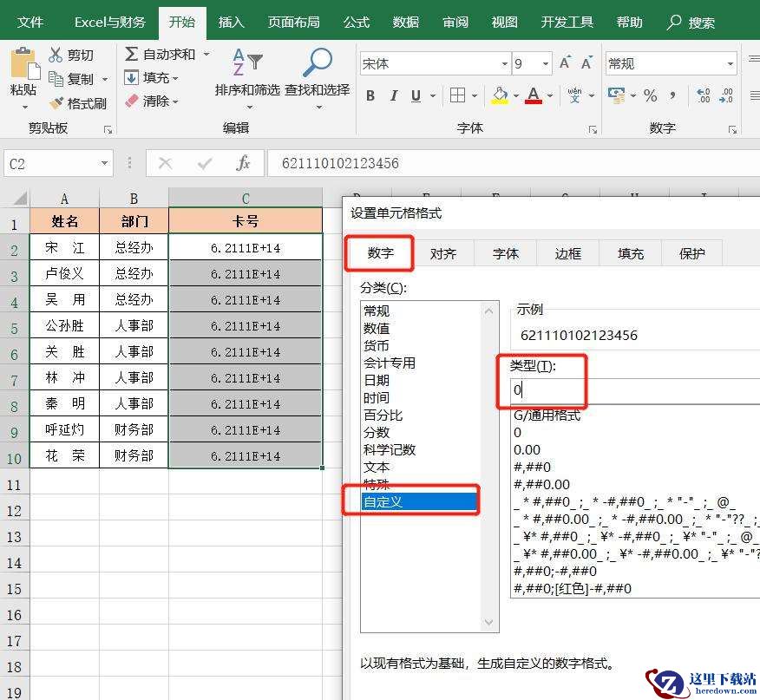Click the Decrease decimal places icon

726,95
